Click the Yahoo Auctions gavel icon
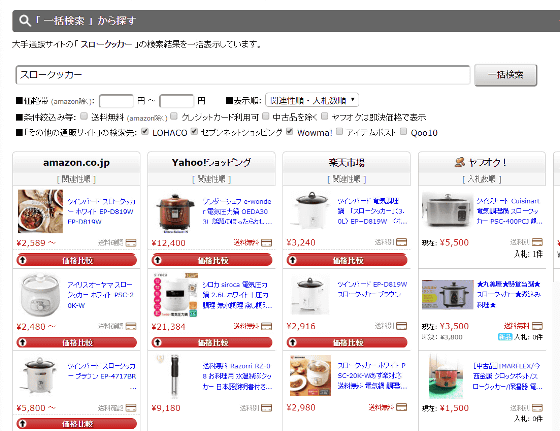Image resolution: width=560 pixels, height=431 pixels. (459, 162)
